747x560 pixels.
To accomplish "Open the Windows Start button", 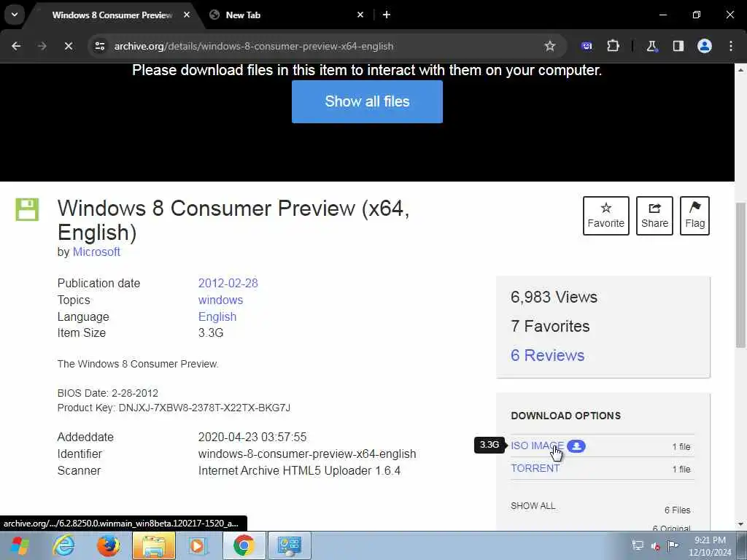I will [20, 545].
